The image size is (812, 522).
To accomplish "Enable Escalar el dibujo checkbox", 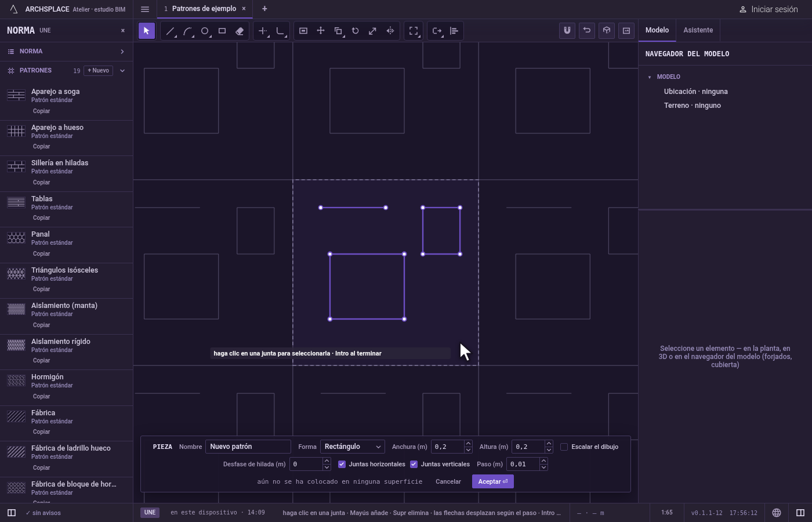I will (x=564, y=447).
